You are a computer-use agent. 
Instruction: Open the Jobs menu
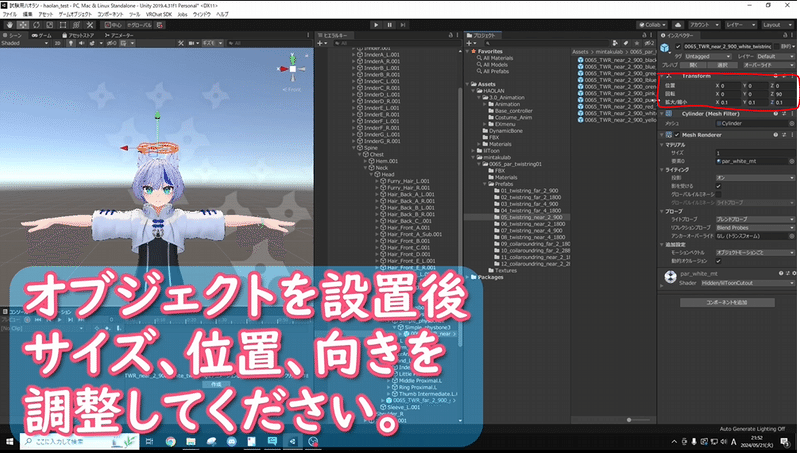click(x=182, y=14)
